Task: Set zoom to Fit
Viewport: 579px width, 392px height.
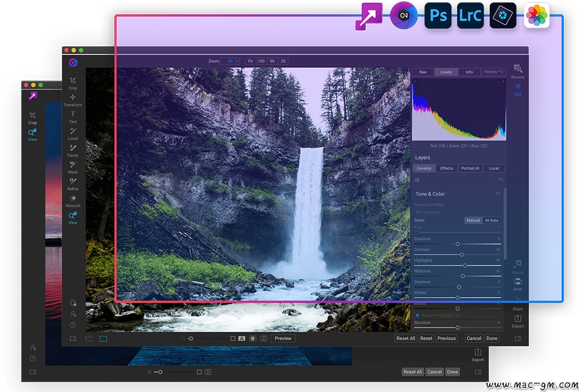Action: [250, 61]
